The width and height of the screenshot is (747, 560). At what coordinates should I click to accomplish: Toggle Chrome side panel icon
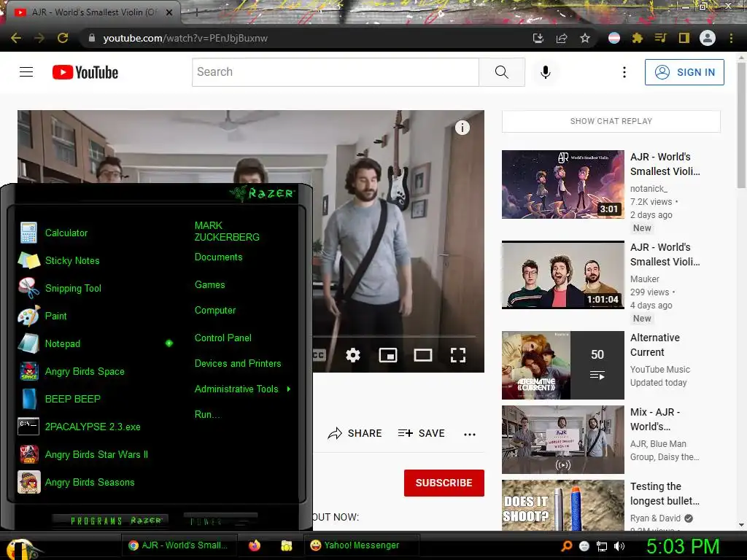(684, 38)
